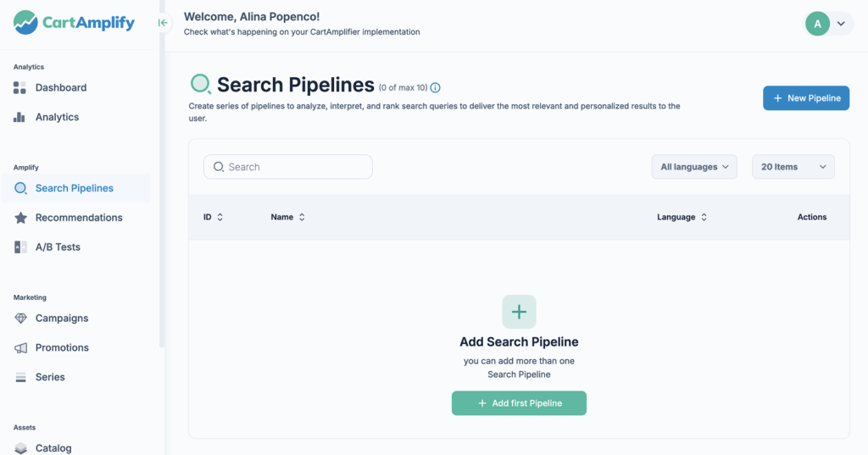Click the New Pipeline button
Viewport: 868px width, 455px height.
pos(805,98)
